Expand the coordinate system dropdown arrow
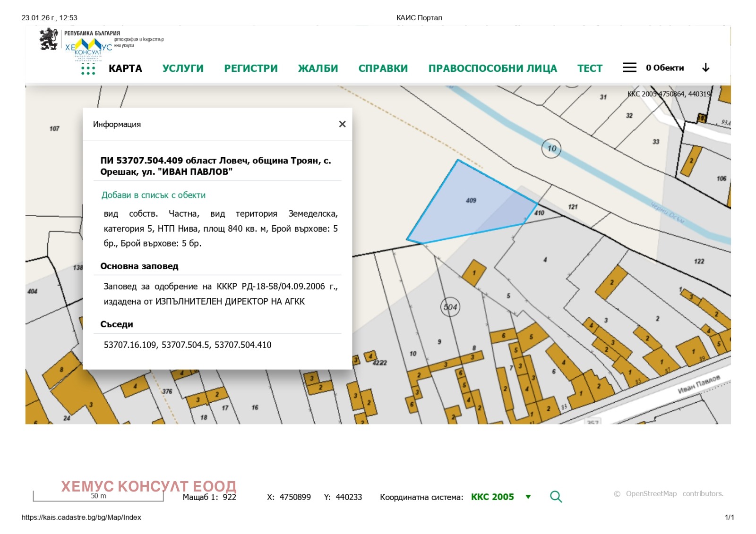The width and height of the screenshot is (756, 534). [528, 497]
